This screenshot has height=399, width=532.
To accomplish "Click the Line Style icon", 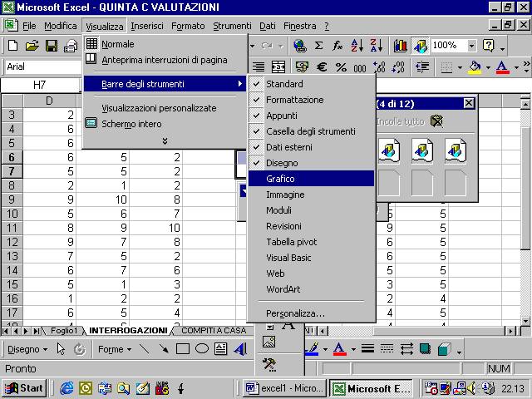I will pos(367,348).
